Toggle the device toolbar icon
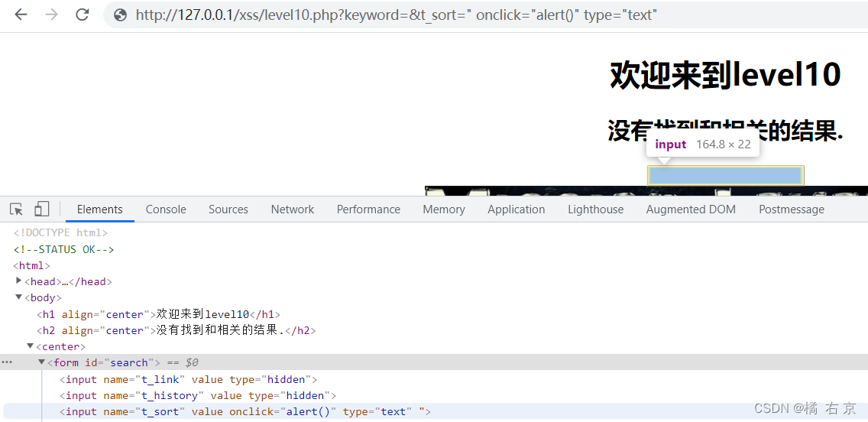Image resolution: width=868 pixels, height=422 pixels. [41, 209]
